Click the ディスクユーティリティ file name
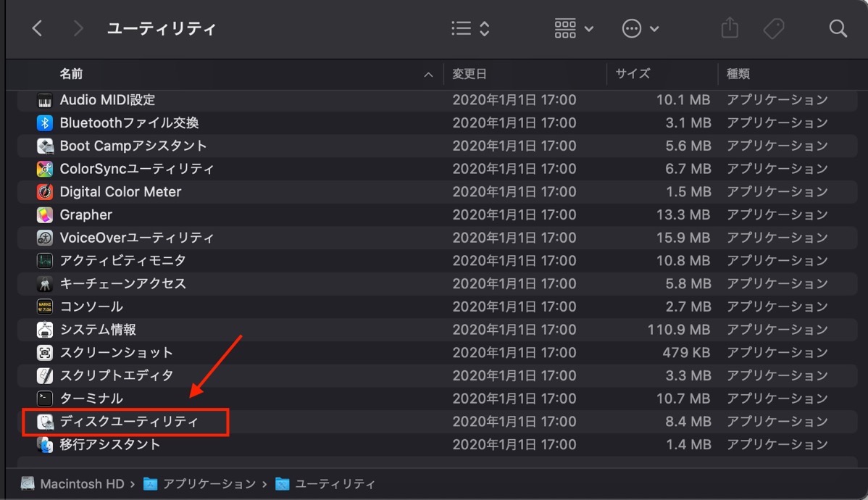The image size is (868, 500). 128,421
